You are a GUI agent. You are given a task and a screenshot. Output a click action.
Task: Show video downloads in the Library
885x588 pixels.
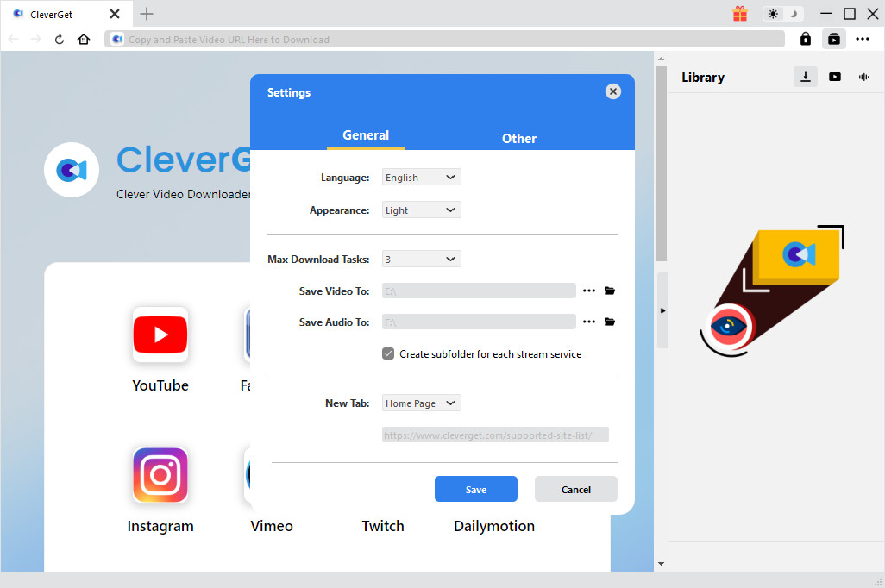[835, 76]
